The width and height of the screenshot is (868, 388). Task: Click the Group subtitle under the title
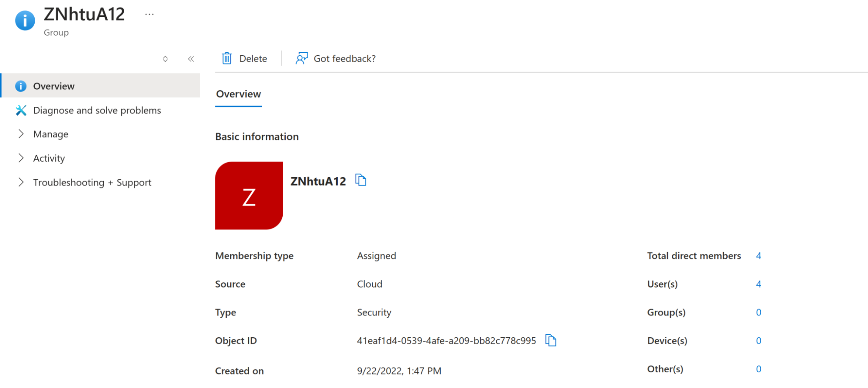click(x=56, y=33)
